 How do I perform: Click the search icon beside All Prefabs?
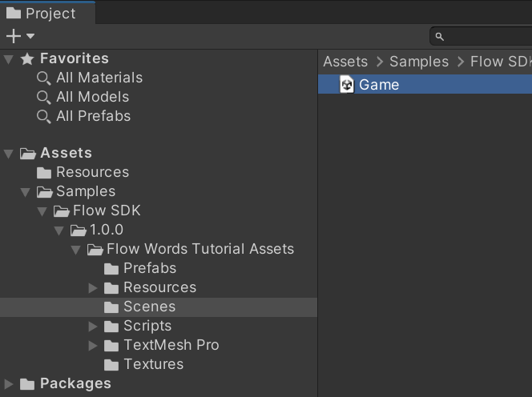44,116
